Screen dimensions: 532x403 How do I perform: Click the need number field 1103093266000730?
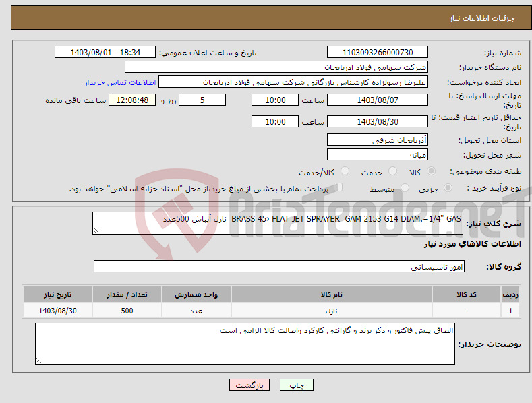[x=378, y=53]
